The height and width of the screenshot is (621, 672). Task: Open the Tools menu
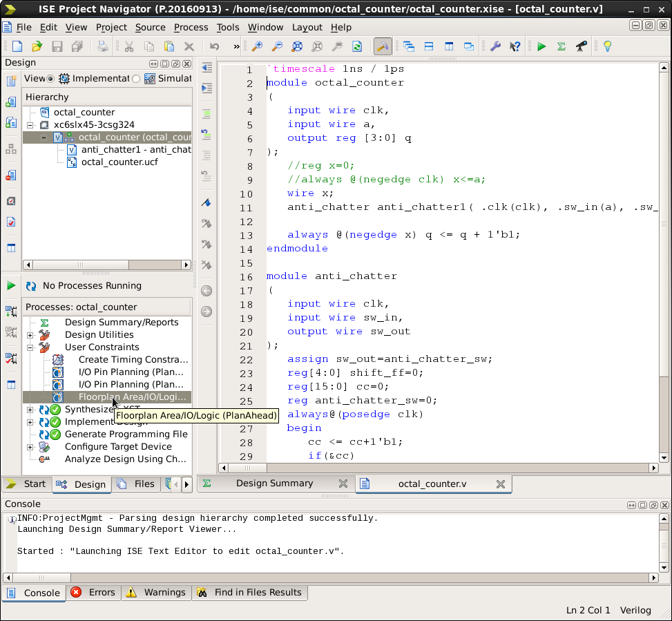pos(228,27)
